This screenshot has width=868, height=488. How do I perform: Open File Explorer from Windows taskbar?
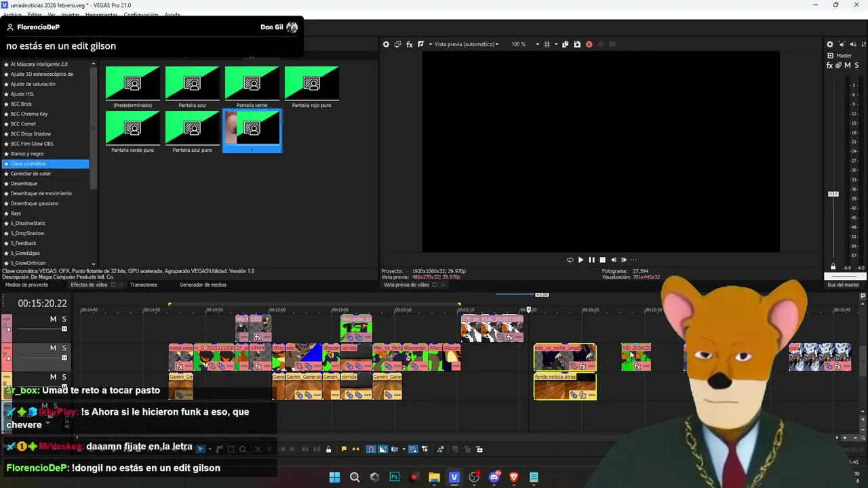click(x=434, y=477)
